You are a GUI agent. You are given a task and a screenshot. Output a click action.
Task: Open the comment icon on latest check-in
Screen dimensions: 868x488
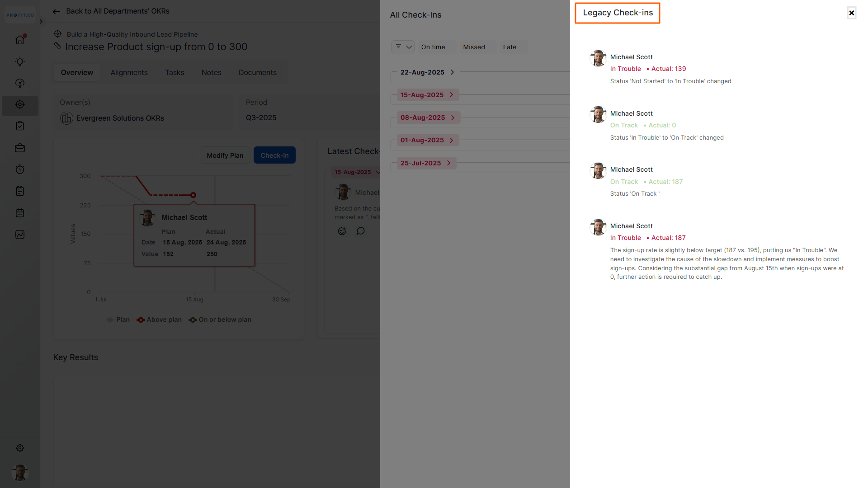tap(360, 231)
